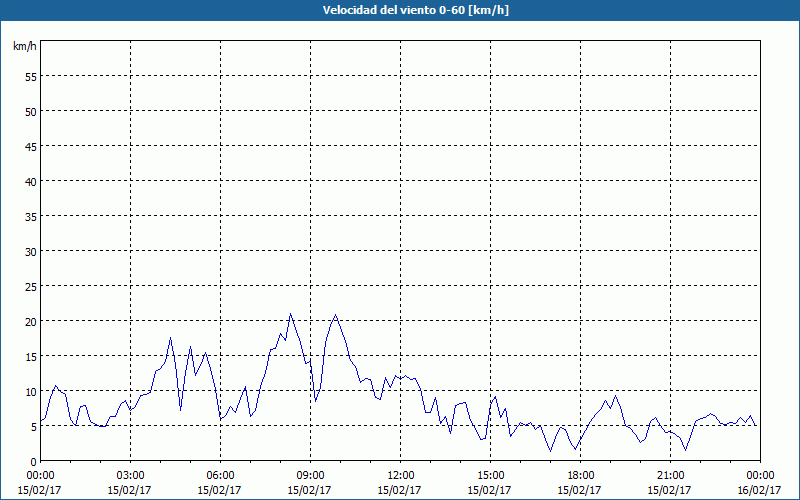The width and height of the screenshot is (800, 500).
Task: Click the y-axis value 55
Action: pos(31,77)
